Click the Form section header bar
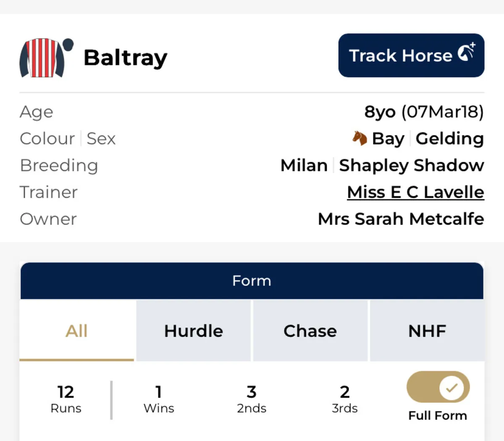Image resolution: width=504 pixels, height=441 pixels. click(252, 280)
